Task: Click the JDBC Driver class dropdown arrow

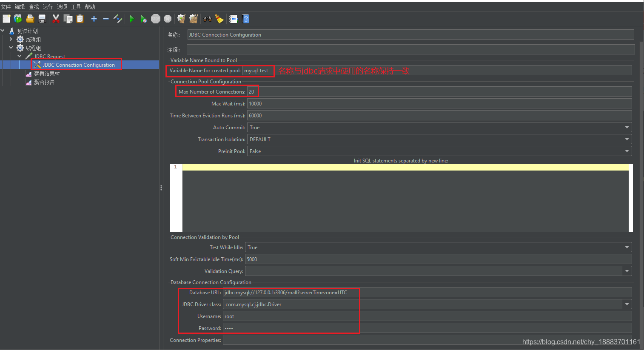Action: [x=627, y=304]
